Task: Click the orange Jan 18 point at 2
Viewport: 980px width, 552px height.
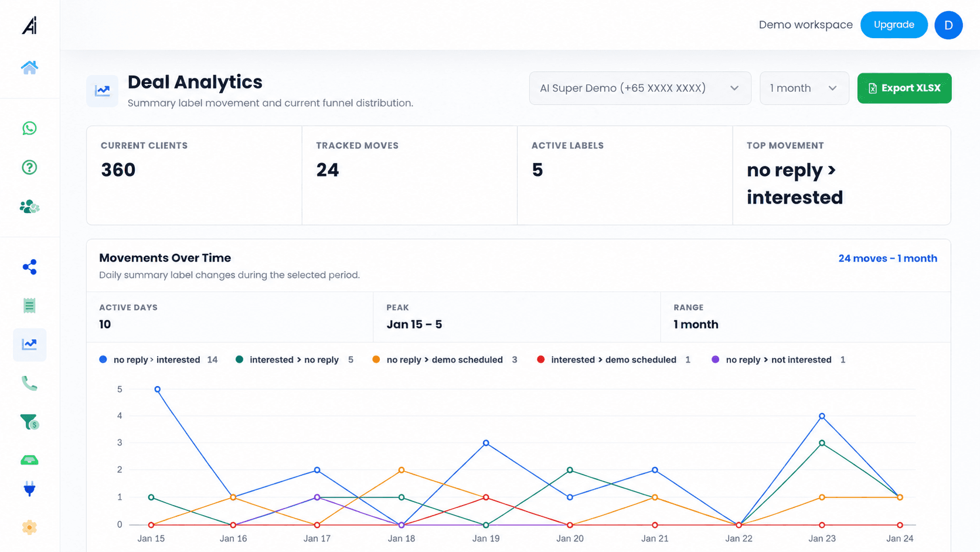Action: pyautogui.click(x=401, y=470)
